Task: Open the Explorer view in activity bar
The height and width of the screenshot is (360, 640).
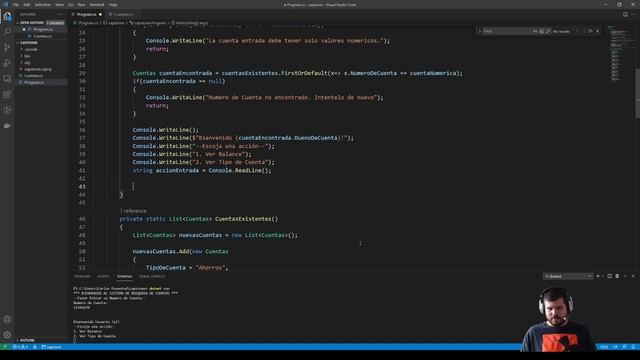Action: [x=7, y=16]
